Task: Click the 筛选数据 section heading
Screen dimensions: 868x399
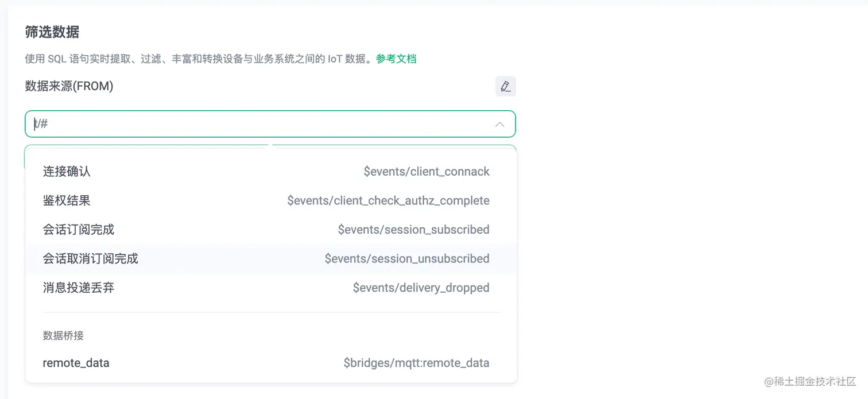Action: [52, 33]
